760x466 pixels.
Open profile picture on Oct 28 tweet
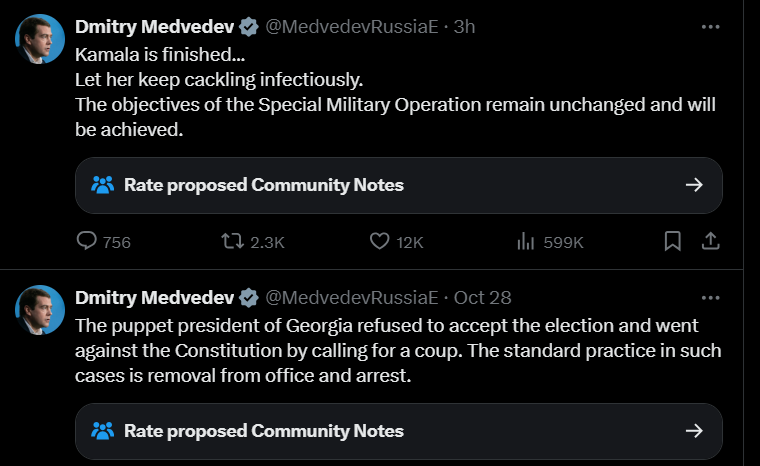(40, 310)
